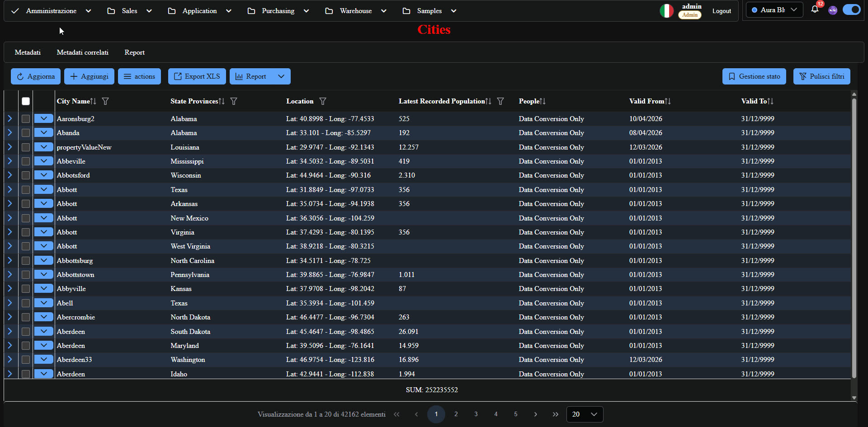Sort by People column arrows icon
The image size is (868, 427).
coord(542,101)
